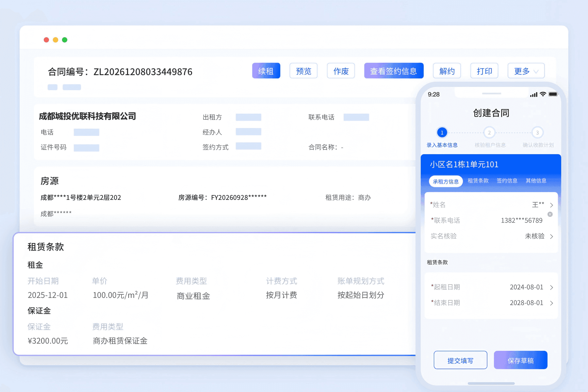Click the 按月计费 billing method value
This screenshot has height=392, width=588.
click(281, 295)
